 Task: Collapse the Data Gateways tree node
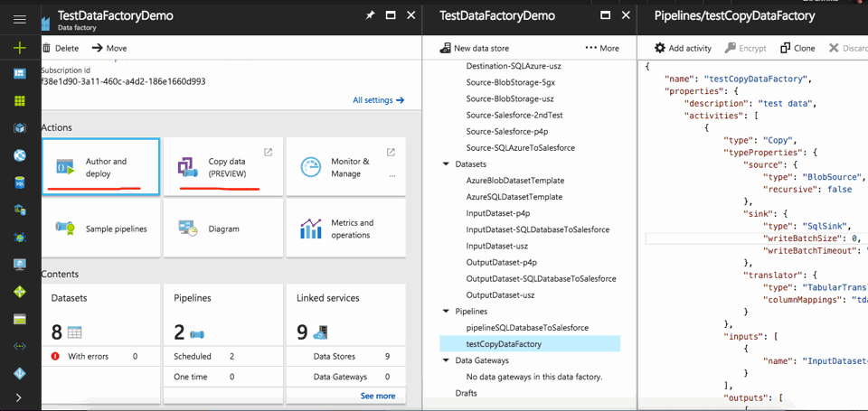[x=446, y=360]
